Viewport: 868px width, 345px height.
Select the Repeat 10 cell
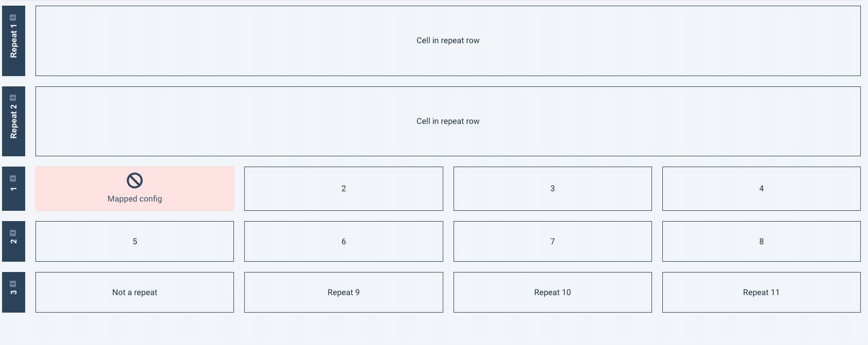(x=552, y=292)
